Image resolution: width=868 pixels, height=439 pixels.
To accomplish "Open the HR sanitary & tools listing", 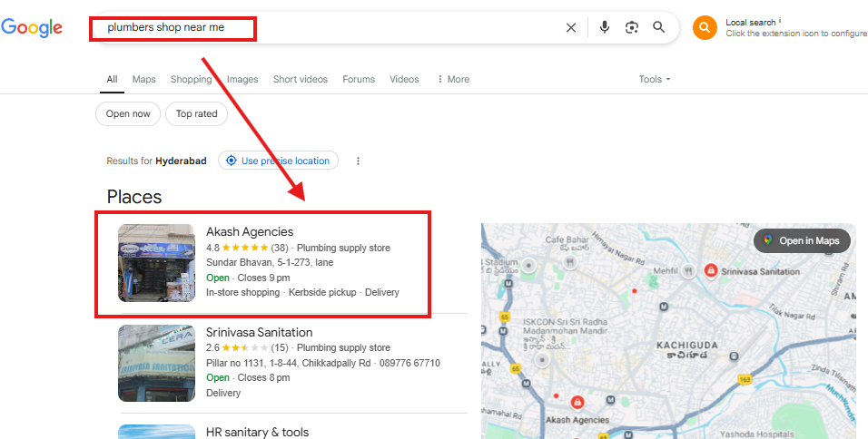I will tap(258, 432).
